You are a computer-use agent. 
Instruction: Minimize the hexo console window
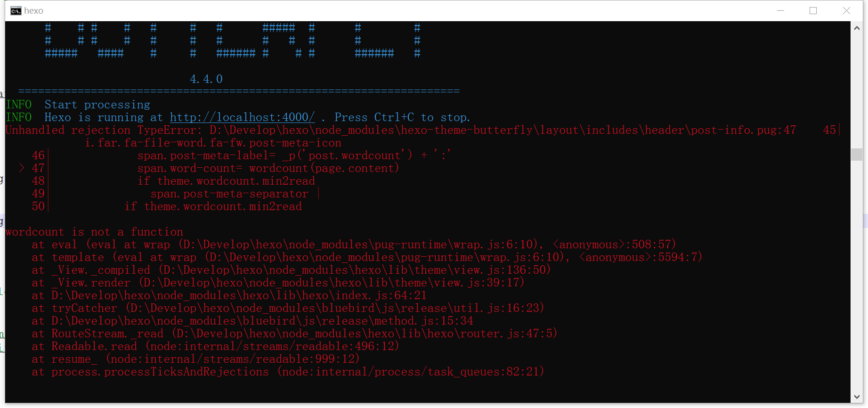pyautogui.click(x=780, y=11)
